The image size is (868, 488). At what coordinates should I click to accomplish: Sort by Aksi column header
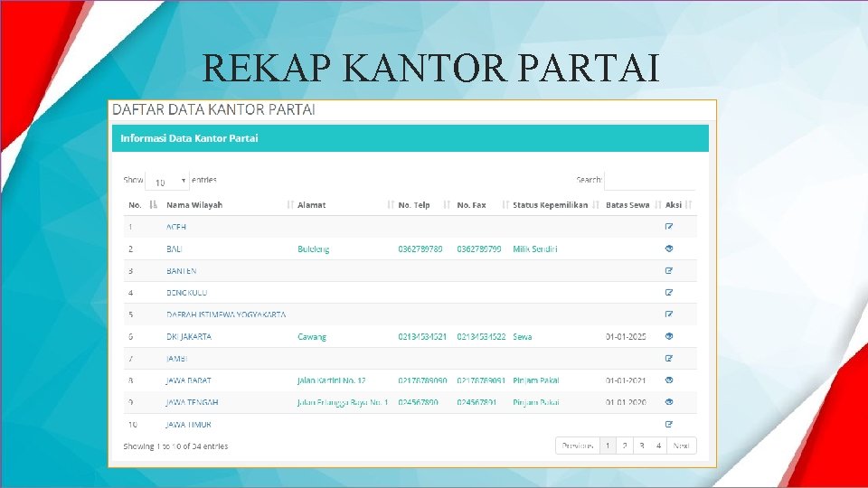pos(679,205)
